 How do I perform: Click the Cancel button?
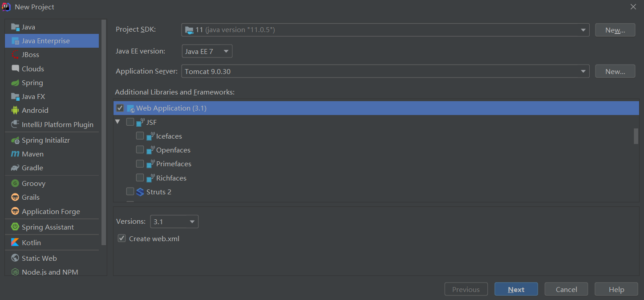tap(566, 289)
